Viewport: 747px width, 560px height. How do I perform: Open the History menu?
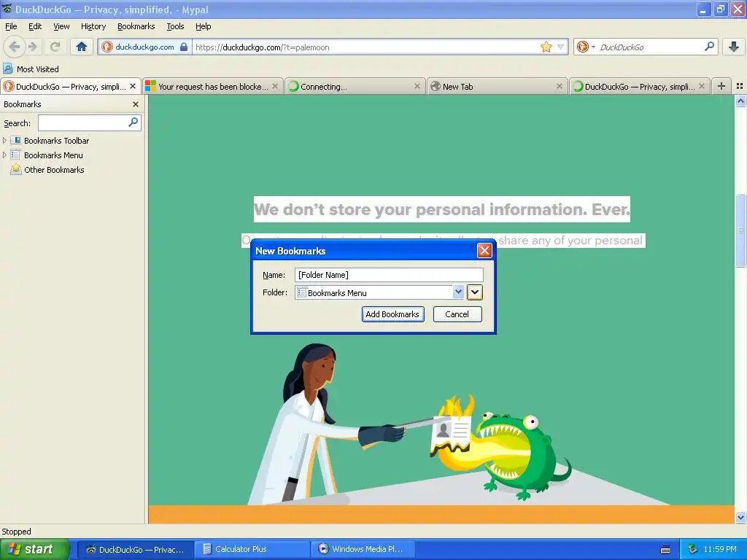pos(93,27)
